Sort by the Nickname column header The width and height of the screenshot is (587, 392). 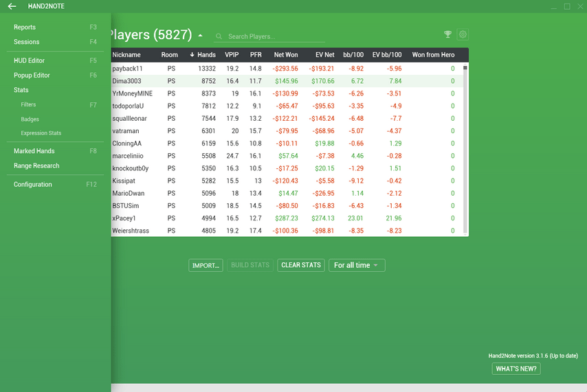126,55
